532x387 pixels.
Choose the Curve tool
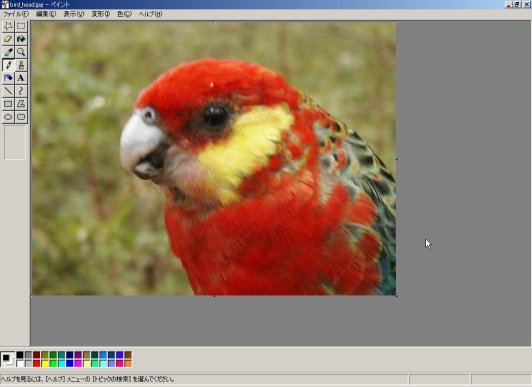[x=21, y=91]
